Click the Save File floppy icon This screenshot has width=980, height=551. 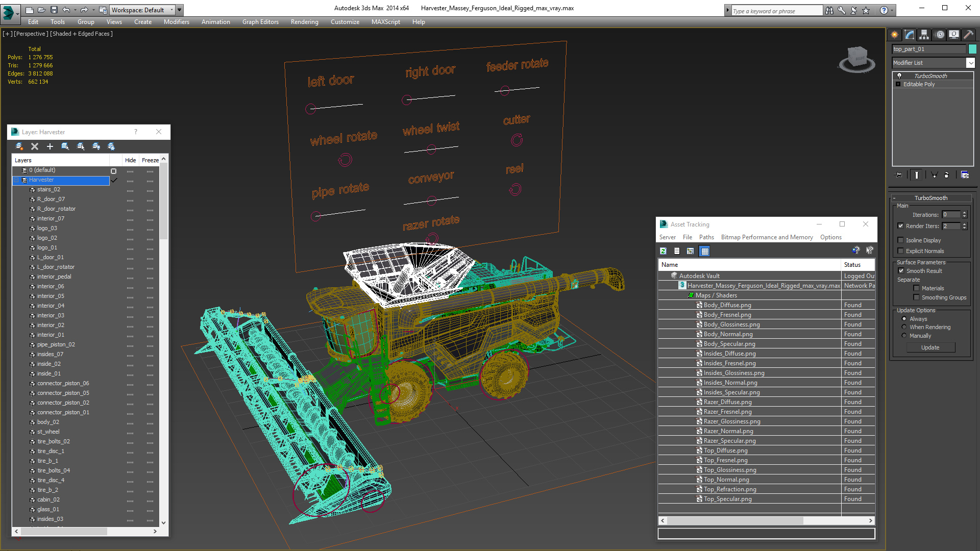tap(54, 10)
